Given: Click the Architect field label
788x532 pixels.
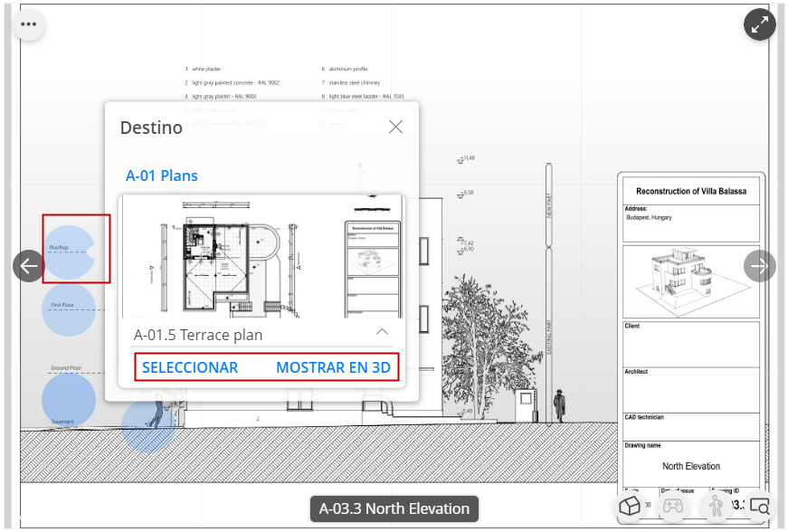Looking at the screenshot, I should point(636,372).
